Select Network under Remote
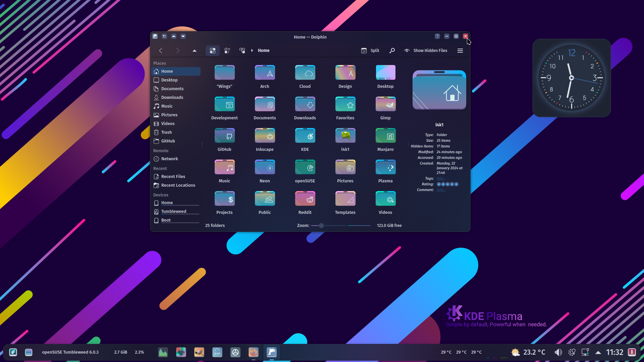 click(176, 159)
